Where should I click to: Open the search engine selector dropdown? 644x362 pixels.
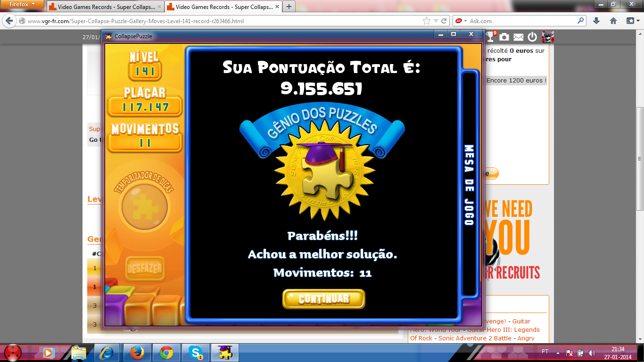click(460, 21)
